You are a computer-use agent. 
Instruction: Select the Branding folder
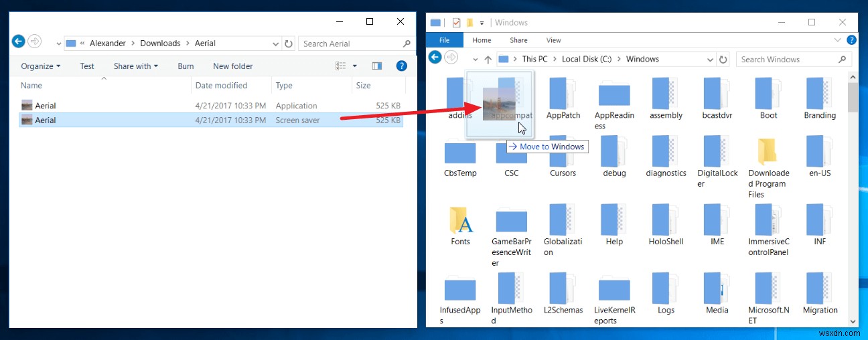click(820, 99)
